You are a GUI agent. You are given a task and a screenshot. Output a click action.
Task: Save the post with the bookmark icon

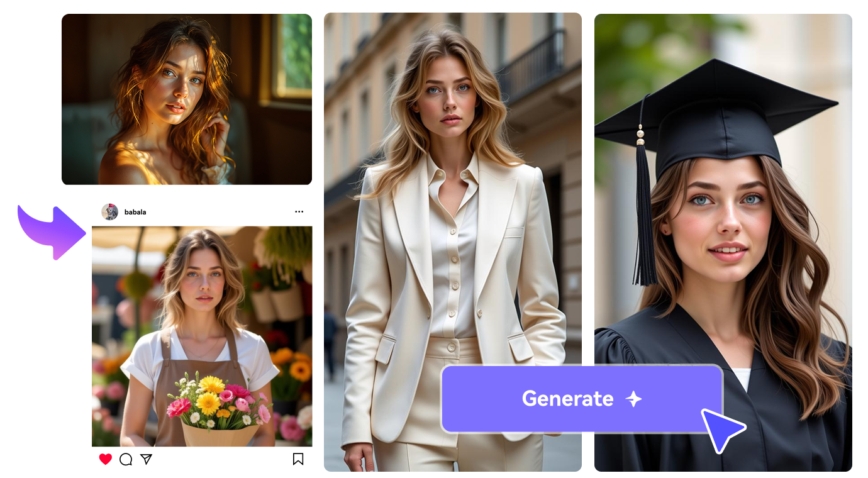click(x=298, y=459)
